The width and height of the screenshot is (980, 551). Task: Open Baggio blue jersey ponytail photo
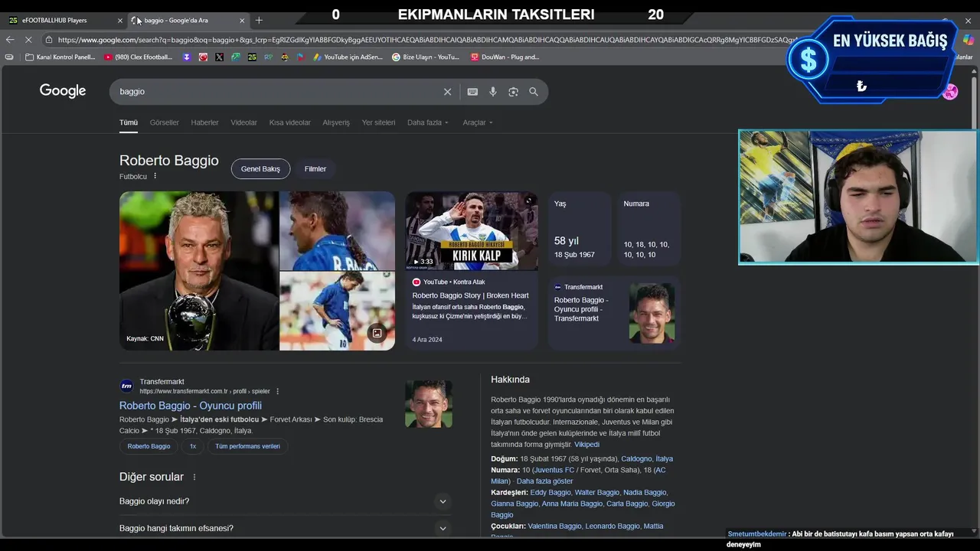click(337, 230)
